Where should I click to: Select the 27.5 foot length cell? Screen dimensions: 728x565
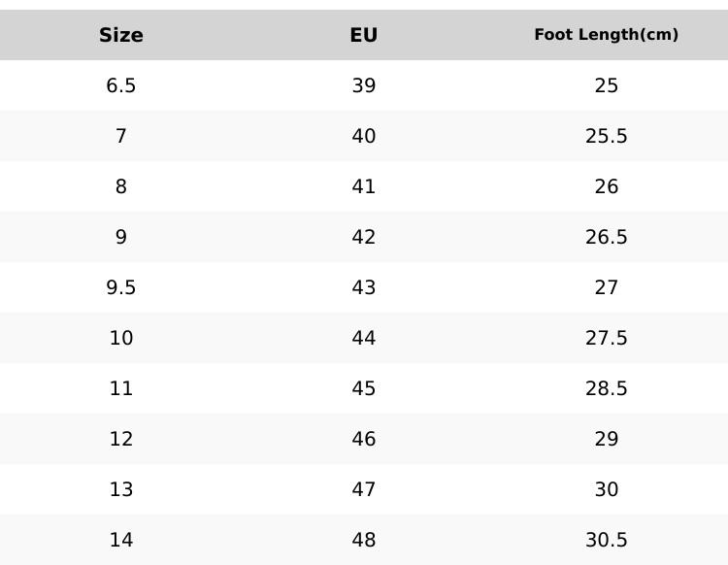[x=606, y=338]
